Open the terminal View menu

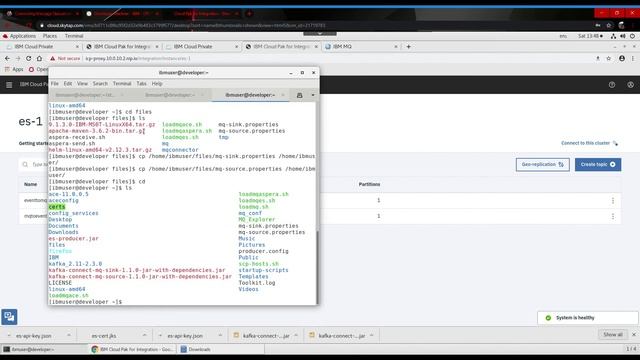pyautogui.click(x=82, y=84)
